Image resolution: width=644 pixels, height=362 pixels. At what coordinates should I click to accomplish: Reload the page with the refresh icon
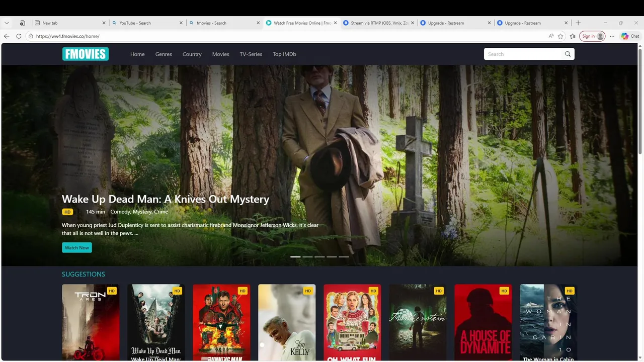point(19,36)
